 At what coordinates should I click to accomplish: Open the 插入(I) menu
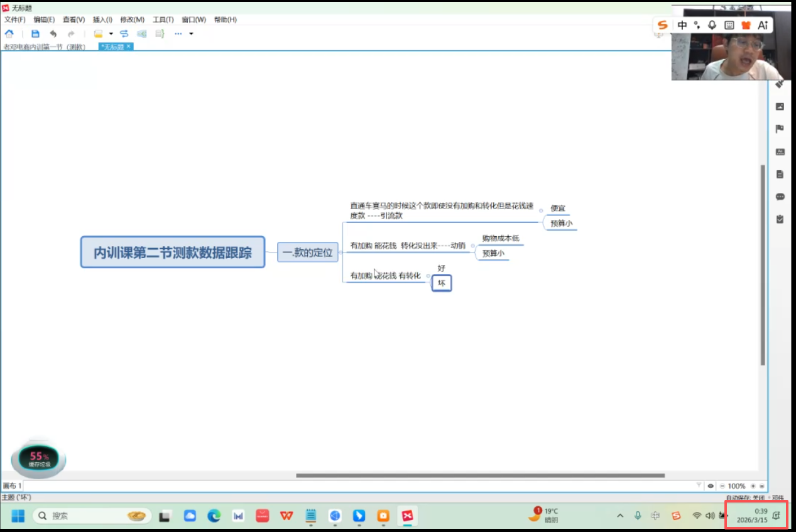pos(102,19)
